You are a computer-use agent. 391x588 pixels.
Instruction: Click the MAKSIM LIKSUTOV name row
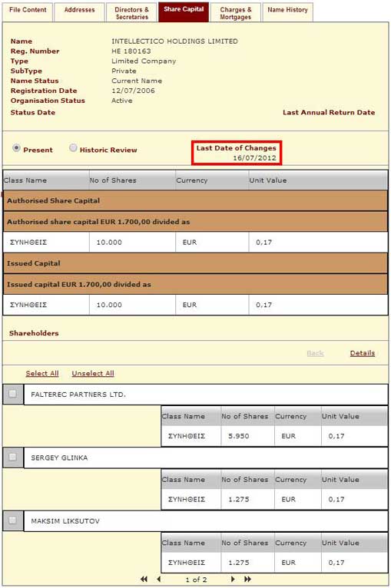click(x=206, y=521)
